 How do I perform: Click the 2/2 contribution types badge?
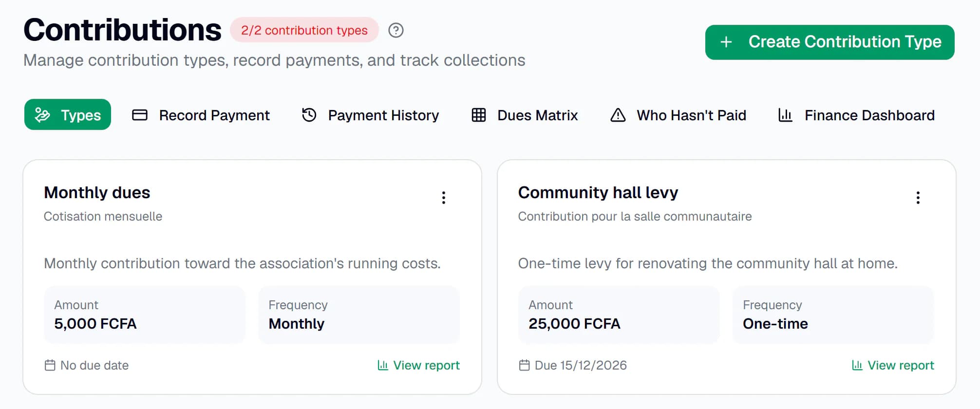304,30
